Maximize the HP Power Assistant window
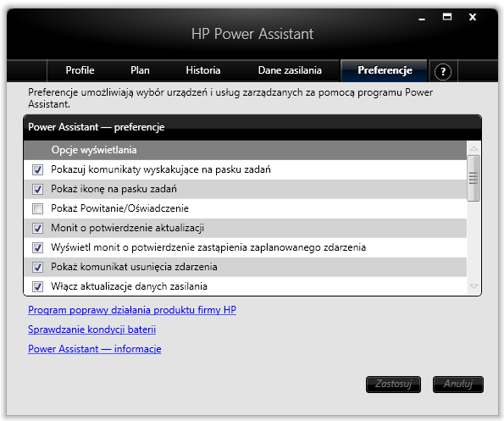 (x=446, y=17)
